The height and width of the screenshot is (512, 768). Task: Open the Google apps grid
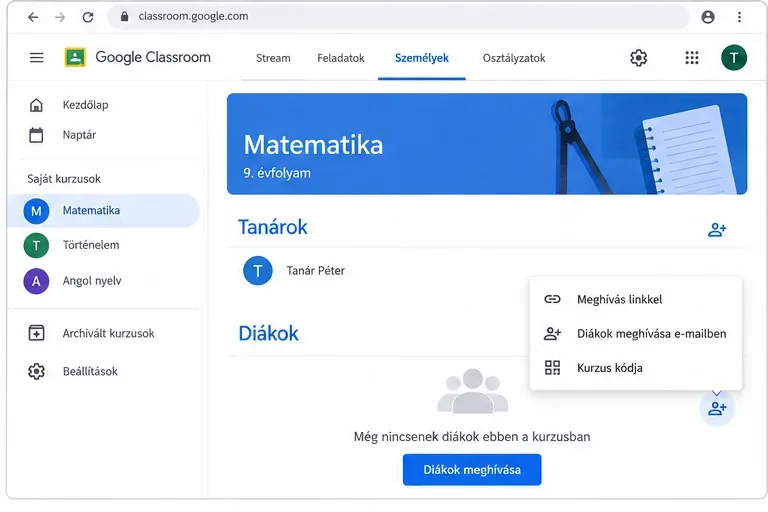(x=692, y=58)
